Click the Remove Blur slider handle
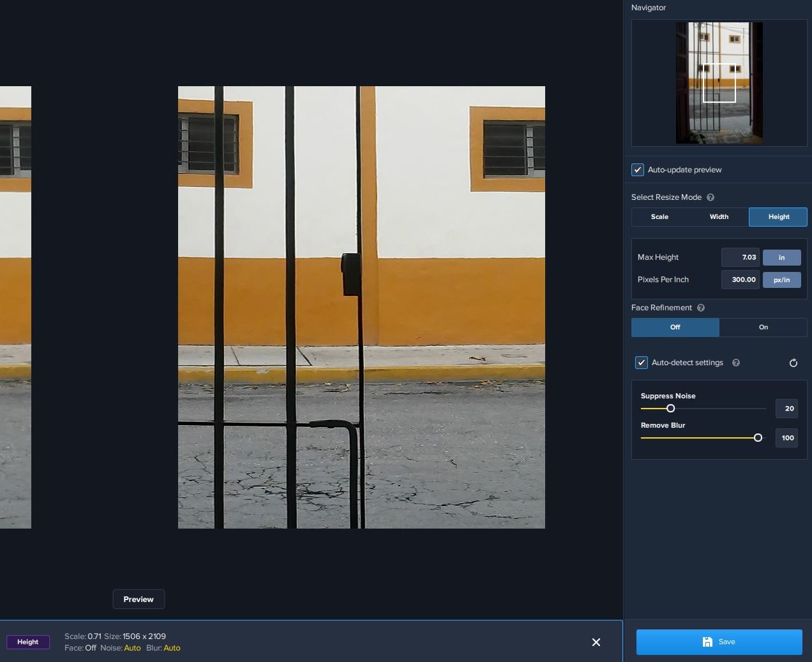The width and height of the screenshot is (812, 662). tap(758, 438)
